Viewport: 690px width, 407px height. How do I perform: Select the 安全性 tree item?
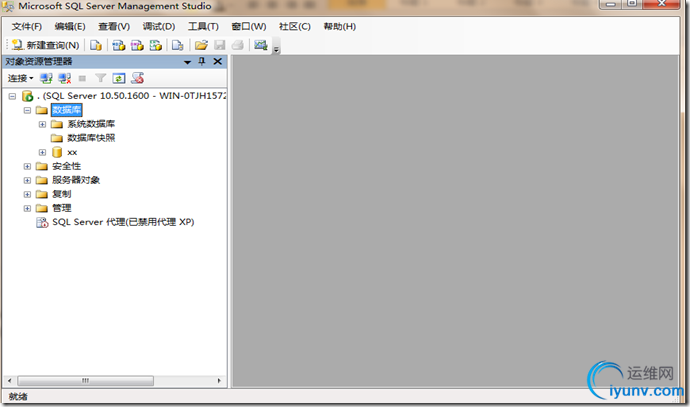tap(66, 166)
